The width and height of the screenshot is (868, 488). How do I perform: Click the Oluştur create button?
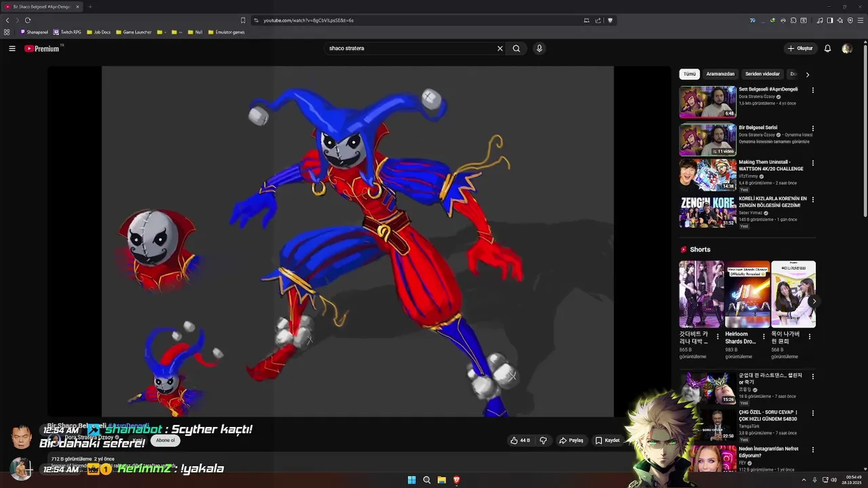coord(800,48)
